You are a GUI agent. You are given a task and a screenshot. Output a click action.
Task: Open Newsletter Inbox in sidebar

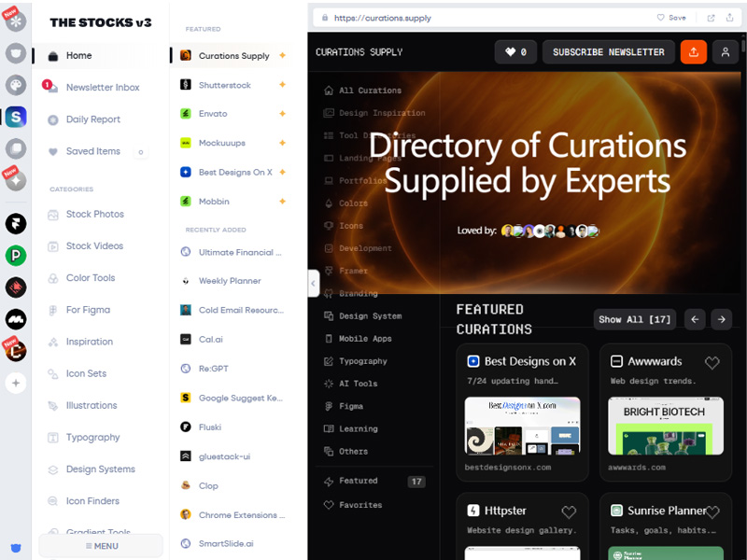click(103, 88)
